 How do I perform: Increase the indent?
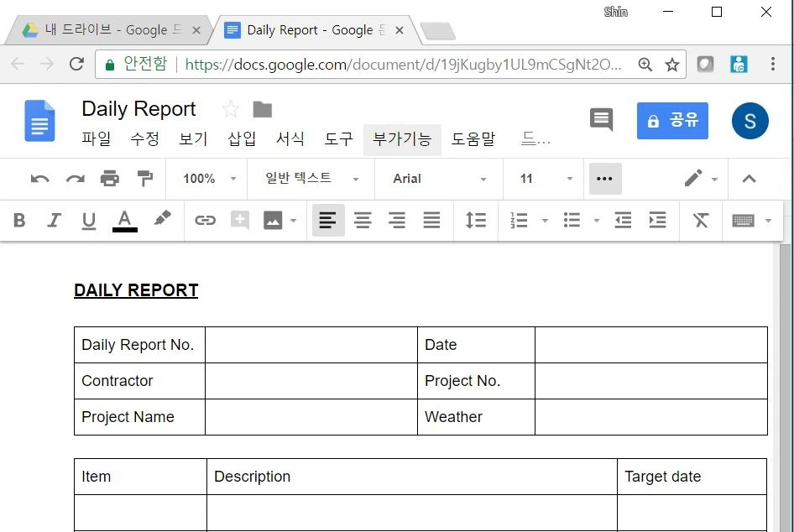click(x=657, y=220)
